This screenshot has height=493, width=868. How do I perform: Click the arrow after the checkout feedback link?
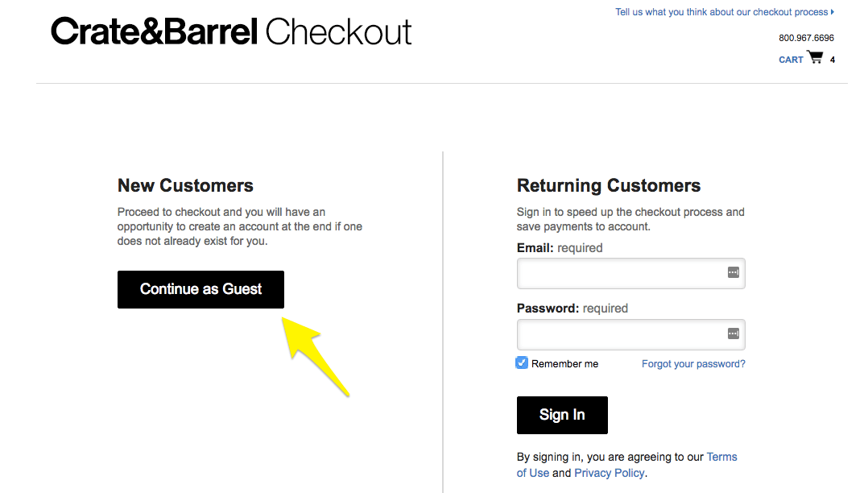832,11
